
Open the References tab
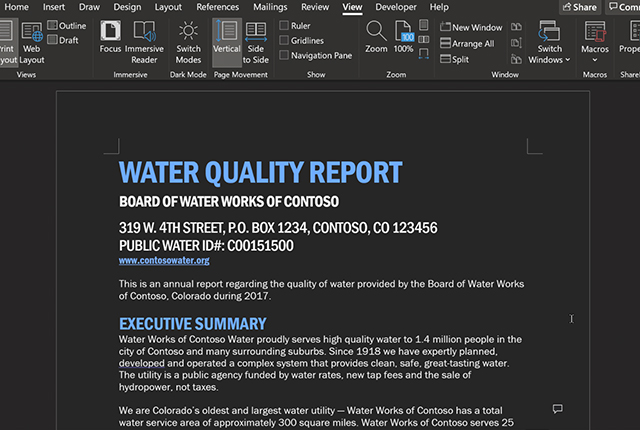(x=218, y=7)
